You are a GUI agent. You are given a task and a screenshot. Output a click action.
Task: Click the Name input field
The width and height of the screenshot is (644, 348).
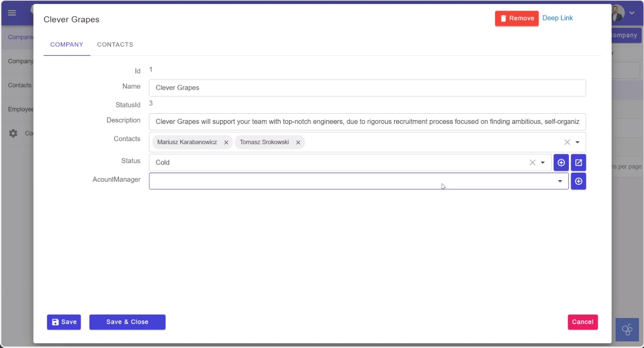[x=367, y=88]
